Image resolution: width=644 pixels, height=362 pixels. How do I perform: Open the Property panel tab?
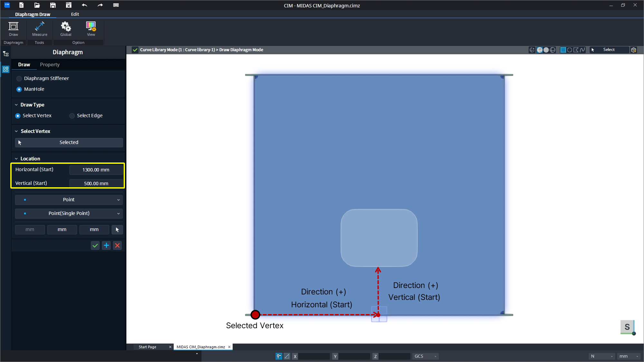click(50, 65)
